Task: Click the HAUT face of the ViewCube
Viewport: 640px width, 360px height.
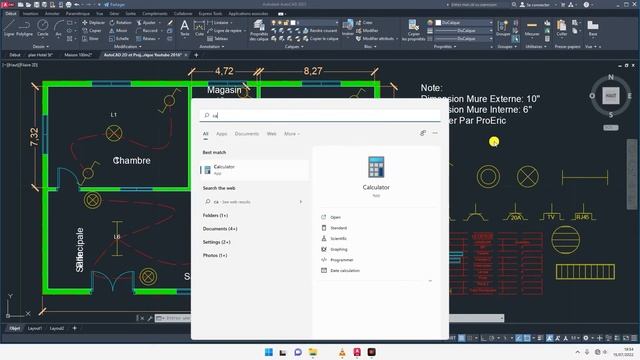Action: click(611, 96)
